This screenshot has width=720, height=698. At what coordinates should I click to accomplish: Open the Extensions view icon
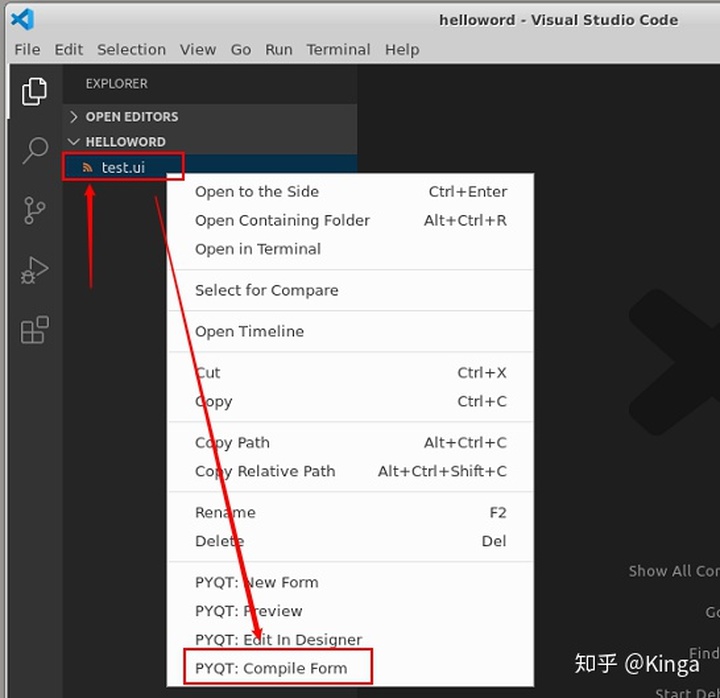(34, 330)
